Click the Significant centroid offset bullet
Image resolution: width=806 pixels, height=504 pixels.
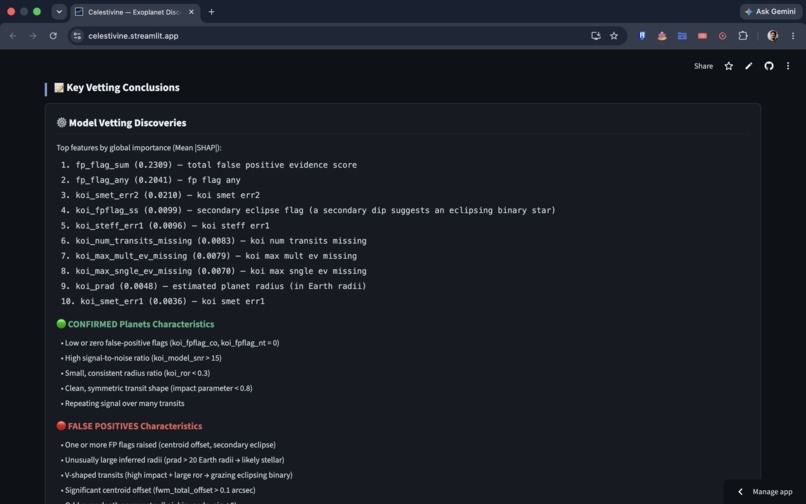pos(158,491)
